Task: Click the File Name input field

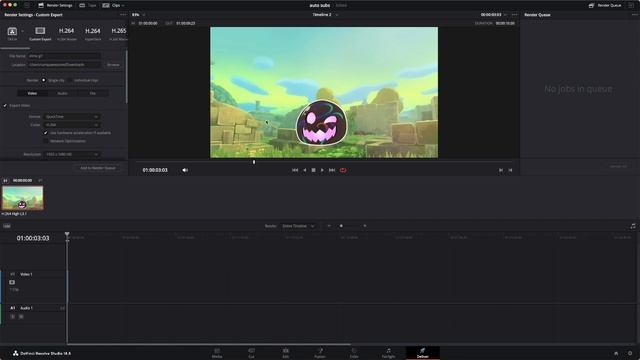Action: pos(64,56)
